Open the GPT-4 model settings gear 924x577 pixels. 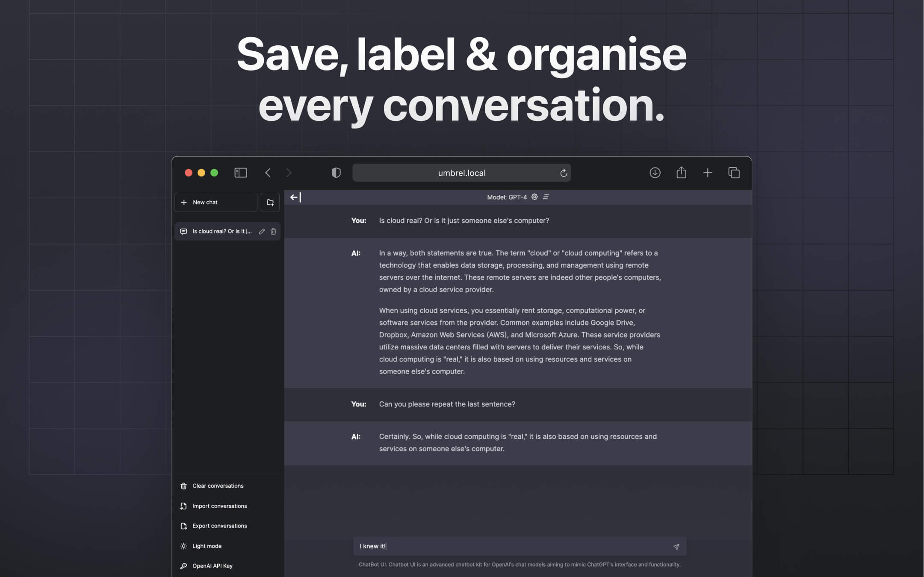[535, 197]
